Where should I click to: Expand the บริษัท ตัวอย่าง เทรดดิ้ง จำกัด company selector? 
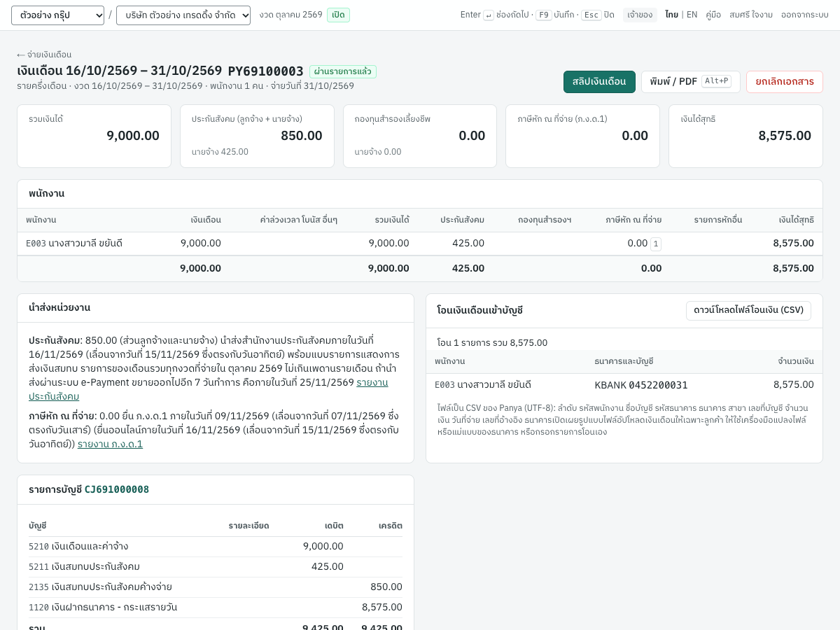coord(183,15)
